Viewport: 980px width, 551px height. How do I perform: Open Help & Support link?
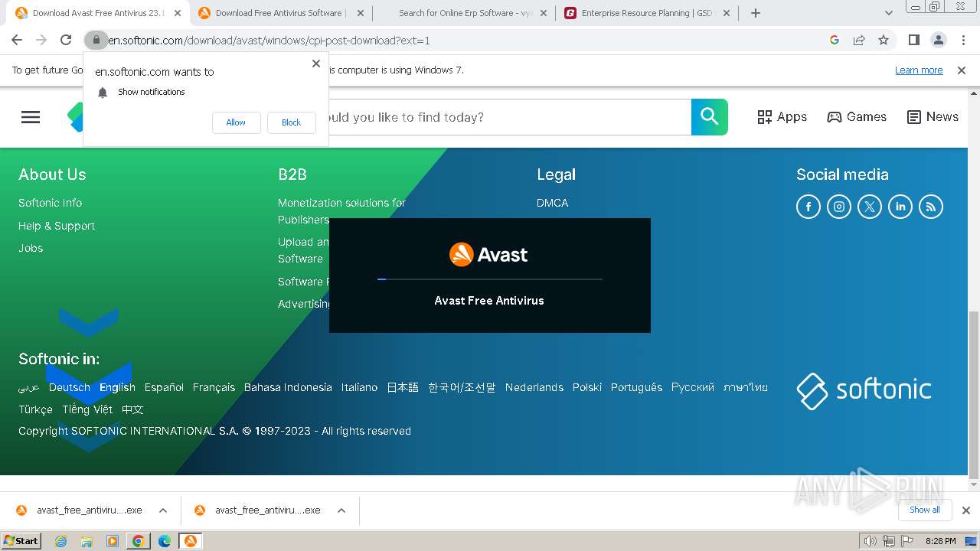click(x=57, y=226)
